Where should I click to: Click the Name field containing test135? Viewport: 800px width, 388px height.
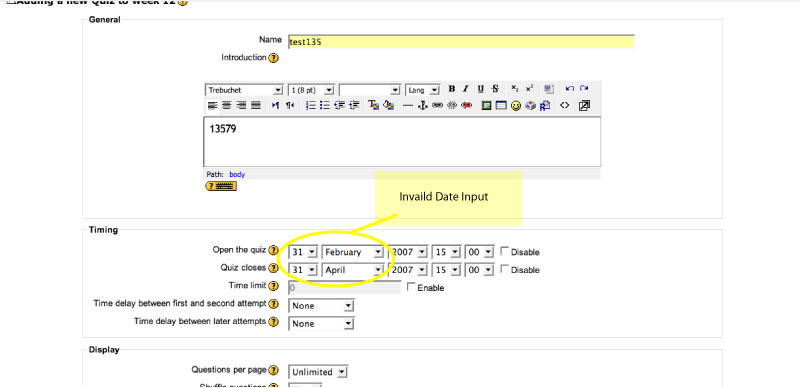tap(461, 41)
